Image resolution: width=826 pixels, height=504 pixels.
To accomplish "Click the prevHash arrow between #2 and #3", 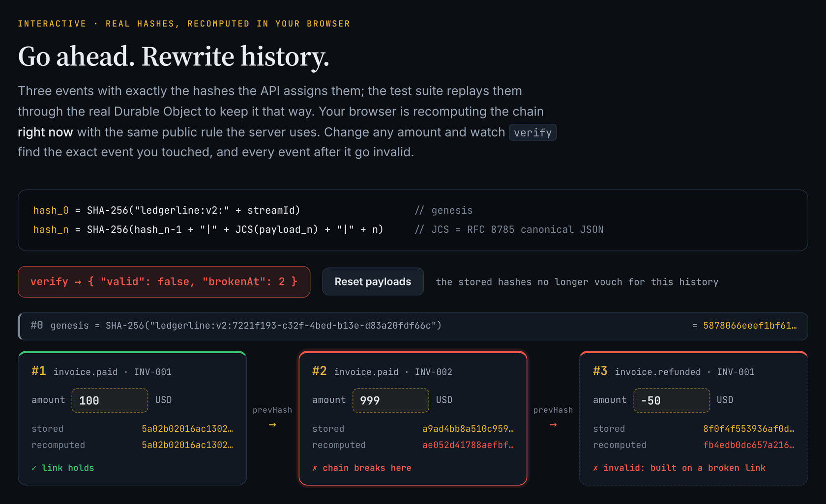I will point(553,424).
